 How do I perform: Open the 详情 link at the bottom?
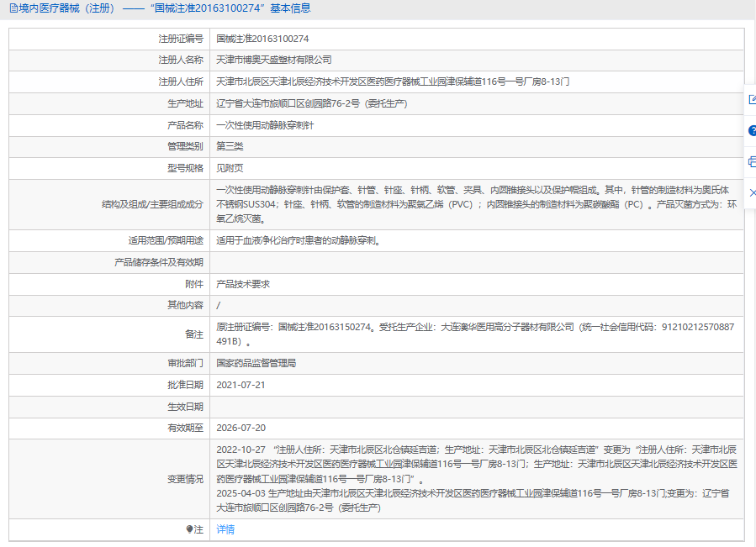tap(225, 529)
